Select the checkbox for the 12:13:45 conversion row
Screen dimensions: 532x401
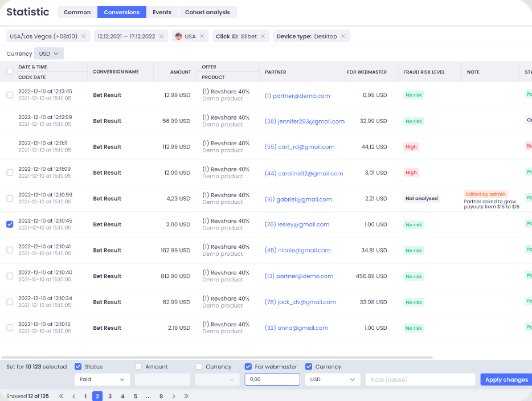(x=9, y=95)
